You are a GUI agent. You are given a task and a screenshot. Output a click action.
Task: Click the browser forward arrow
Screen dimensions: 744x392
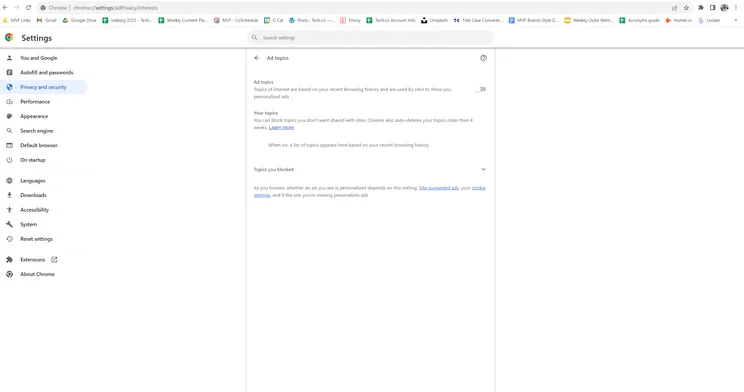coord(17,8)
